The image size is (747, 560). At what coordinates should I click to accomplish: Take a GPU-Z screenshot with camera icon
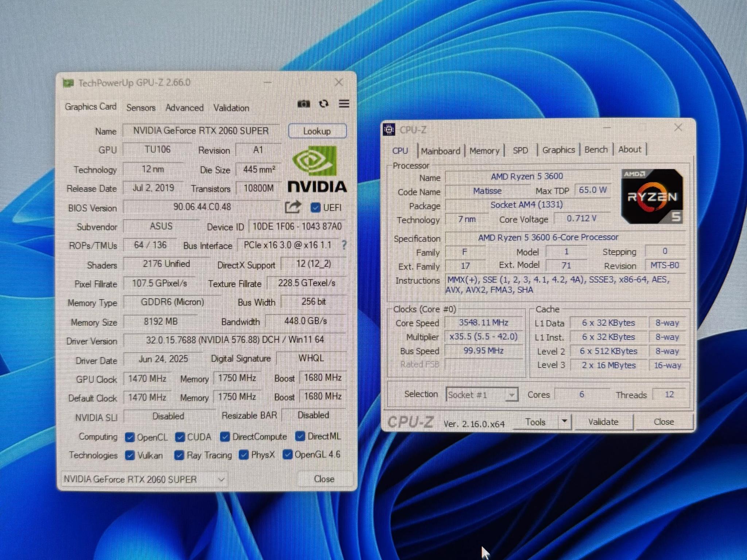303,104
